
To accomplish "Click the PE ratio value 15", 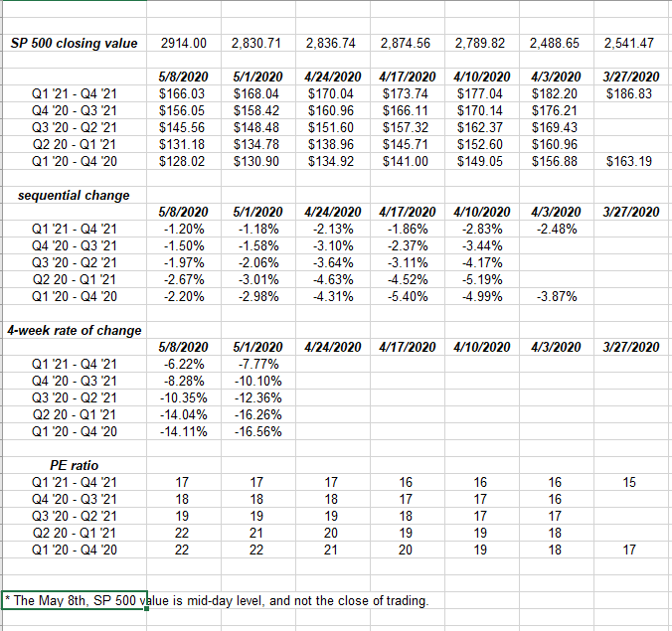I will (x=629, y=482).
